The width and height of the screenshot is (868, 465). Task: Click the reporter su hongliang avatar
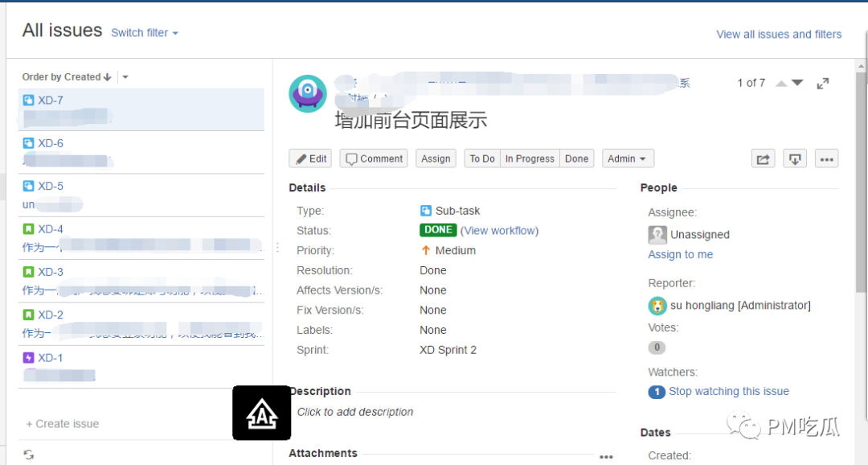tap(657, 306)
